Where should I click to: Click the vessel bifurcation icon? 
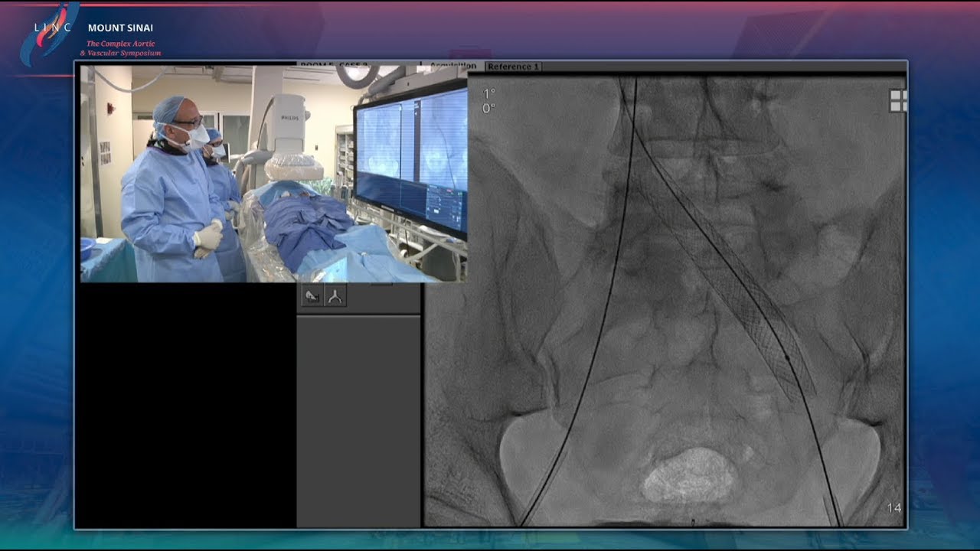coord(335,297)
